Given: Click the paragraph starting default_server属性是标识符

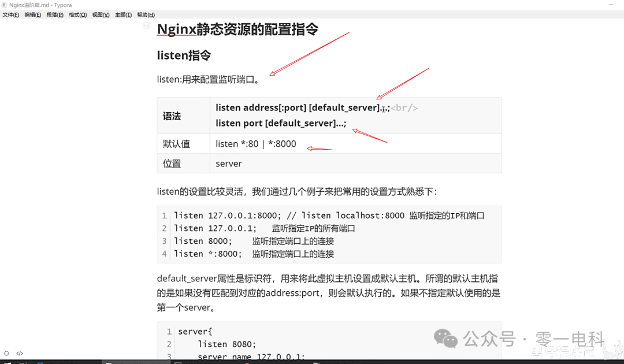Looking at the screenshot, I should [x=328, y=293].
